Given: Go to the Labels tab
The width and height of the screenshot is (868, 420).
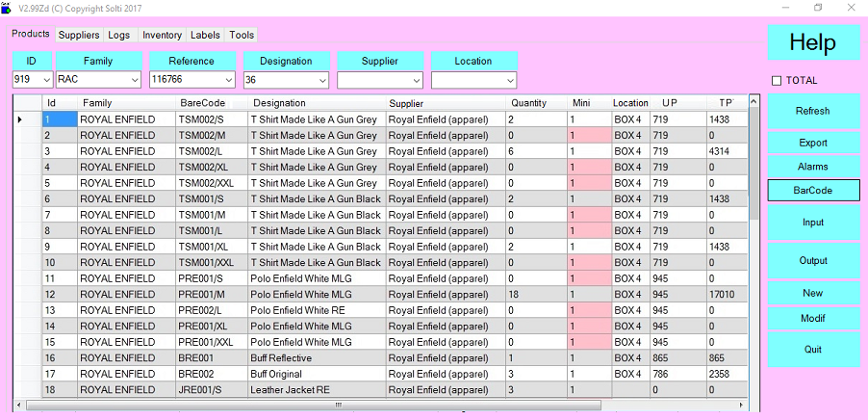Looking at the screenshot, I should [205, 35].
